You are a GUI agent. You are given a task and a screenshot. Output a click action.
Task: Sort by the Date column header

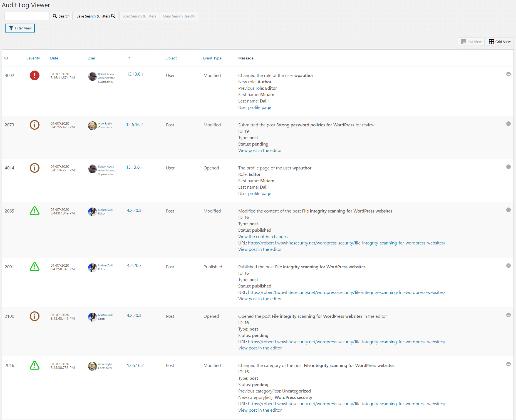click(54, 58)
